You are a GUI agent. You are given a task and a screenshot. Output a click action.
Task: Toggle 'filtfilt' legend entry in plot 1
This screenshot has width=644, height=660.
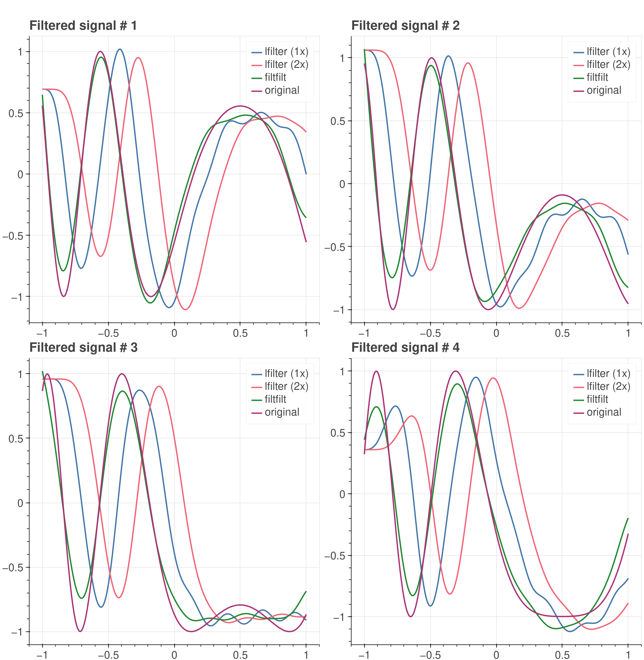[x=269, y=78]
